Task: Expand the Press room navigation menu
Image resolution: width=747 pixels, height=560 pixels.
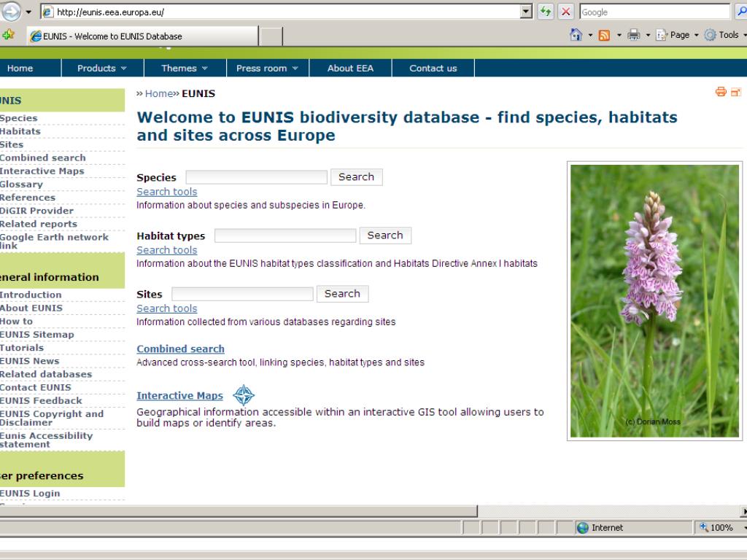Action: click(267, 68)
